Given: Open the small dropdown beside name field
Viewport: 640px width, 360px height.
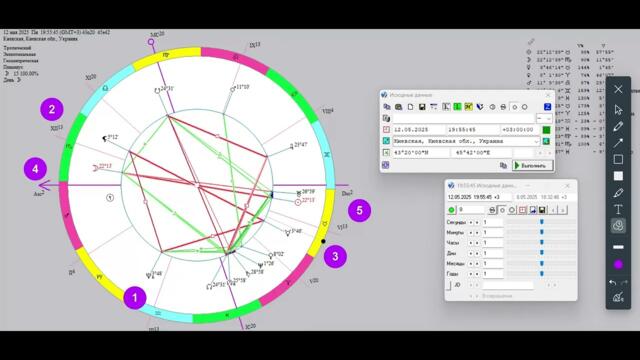Looking at the screenshot, I should 544,118.
